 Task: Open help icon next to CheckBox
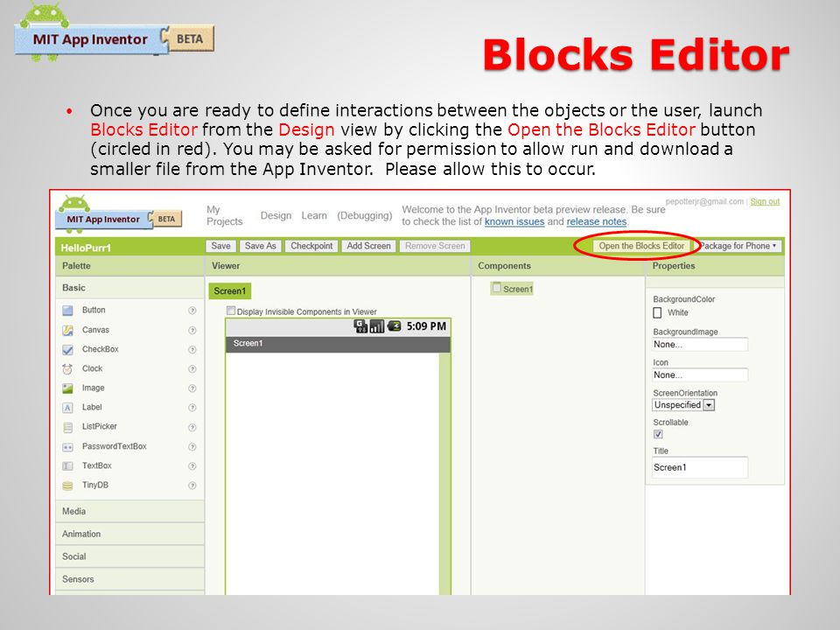point(192,350)
